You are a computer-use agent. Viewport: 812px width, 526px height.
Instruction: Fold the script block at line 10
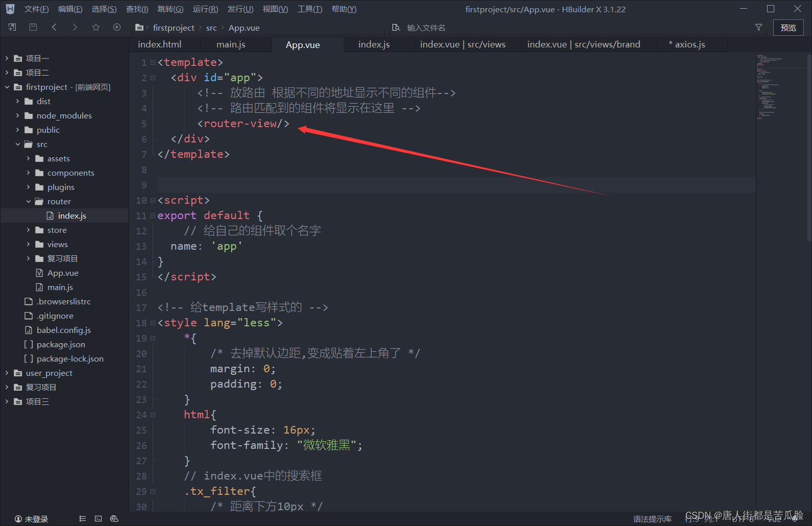tap(153, 201)
